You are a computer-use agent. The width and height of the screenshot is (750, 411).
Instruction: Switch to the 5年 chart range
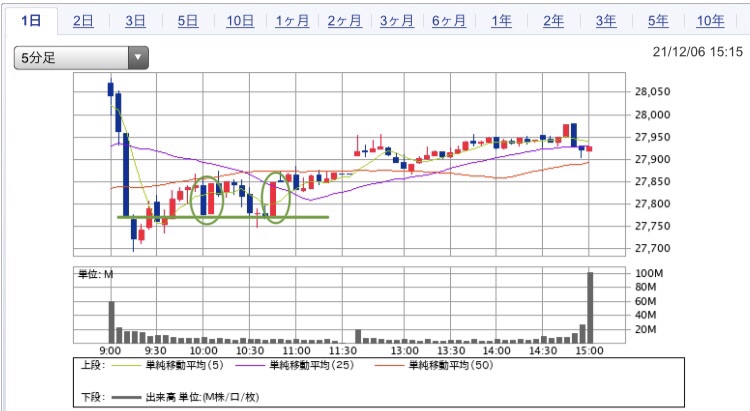point(658,21)
